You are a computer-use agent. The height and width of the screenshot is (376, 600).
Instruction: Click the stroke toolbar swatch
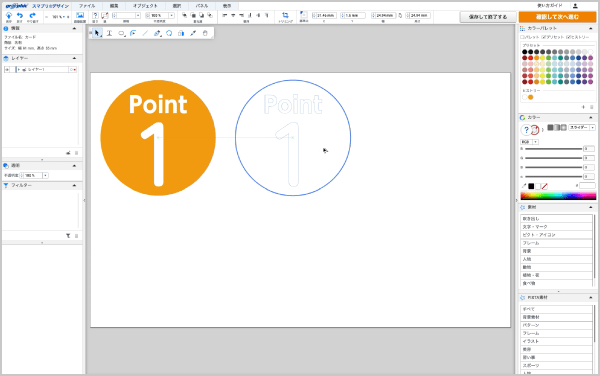coord(104,15)
